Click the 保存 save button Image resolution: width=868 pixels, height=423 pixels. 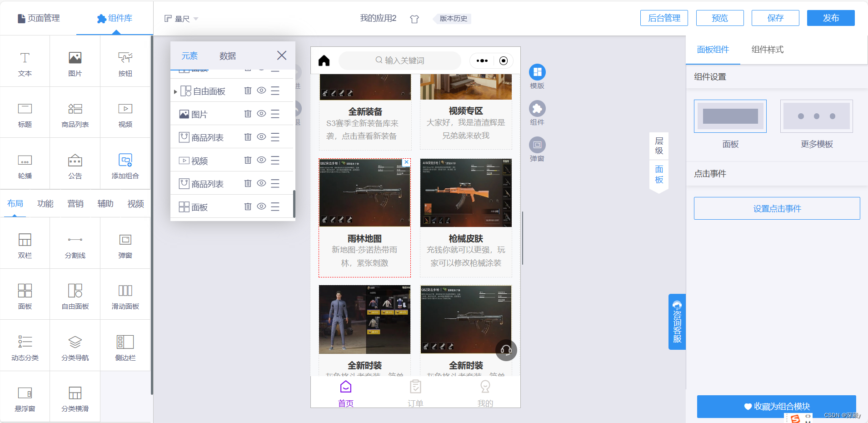(x=775, y=18)
